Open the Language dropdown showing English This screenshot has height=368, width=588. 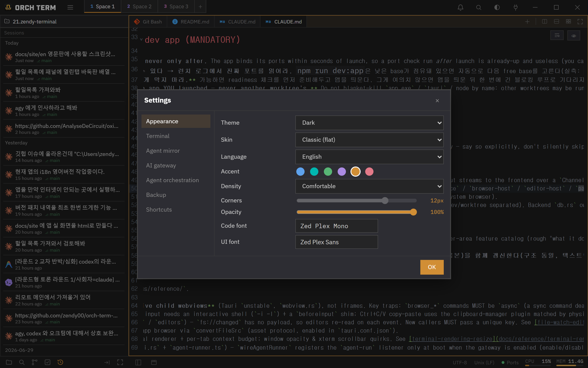[369, 157]
